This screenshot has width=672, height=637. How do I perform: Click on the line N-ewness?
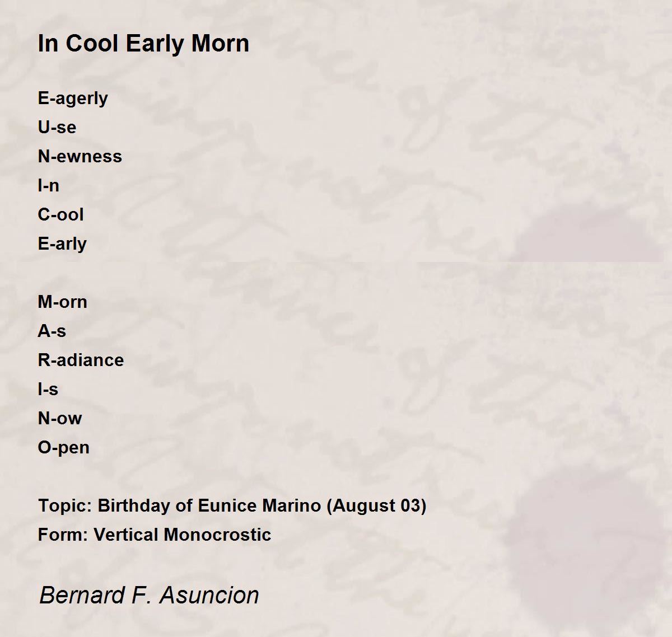(x=80, y=156)
